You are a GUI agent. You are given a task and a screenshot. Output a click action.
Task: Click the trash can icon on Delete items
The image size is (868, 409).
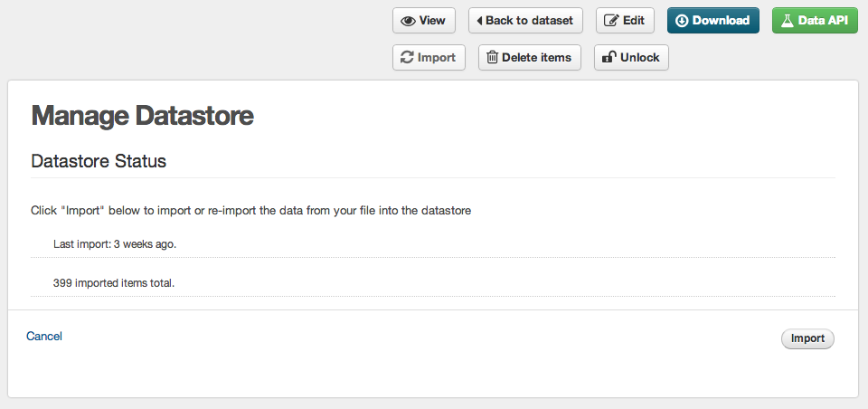click(492, 57)
